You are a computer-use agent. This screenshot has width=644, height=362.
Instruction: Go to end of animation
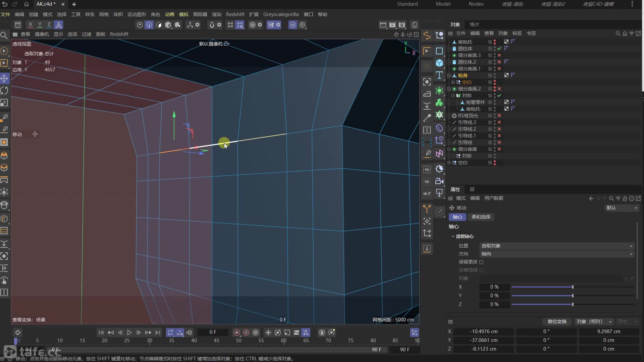click(x=158, y=333)
